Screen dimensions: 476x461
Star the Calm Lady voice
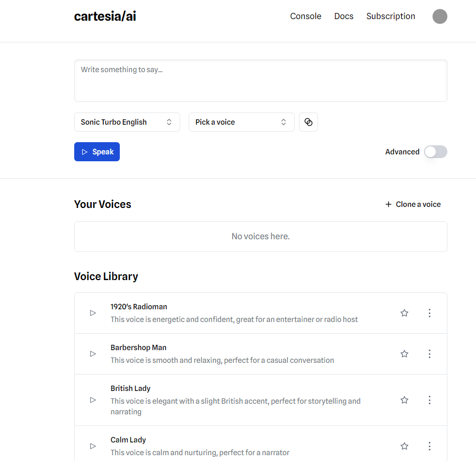coord(404,446)
